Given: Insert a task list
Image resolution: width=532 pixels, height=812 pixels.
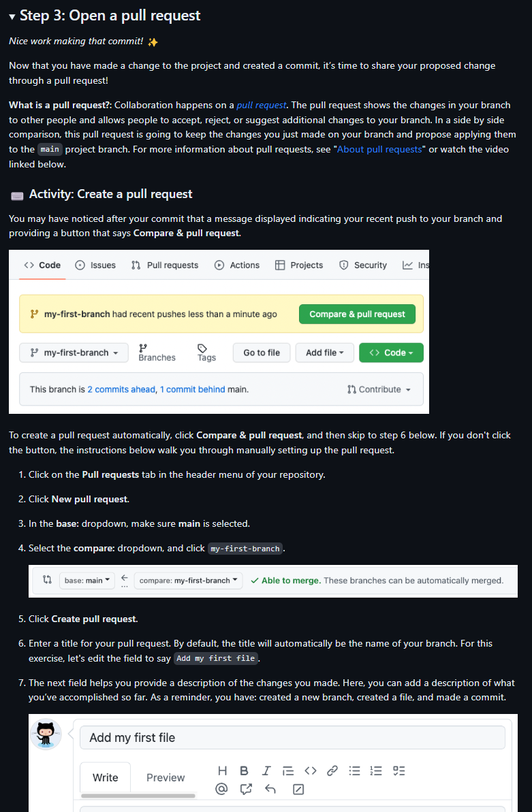Looking at the screenshot, I should tap(398, 770).
